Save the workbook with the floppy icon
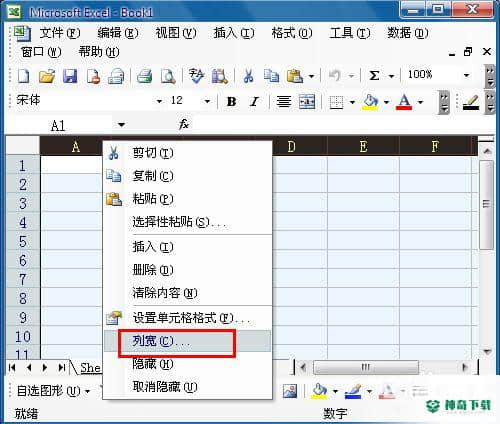This screenshot has height=424, width=500. pyautogui.click(x=70, y=76)
